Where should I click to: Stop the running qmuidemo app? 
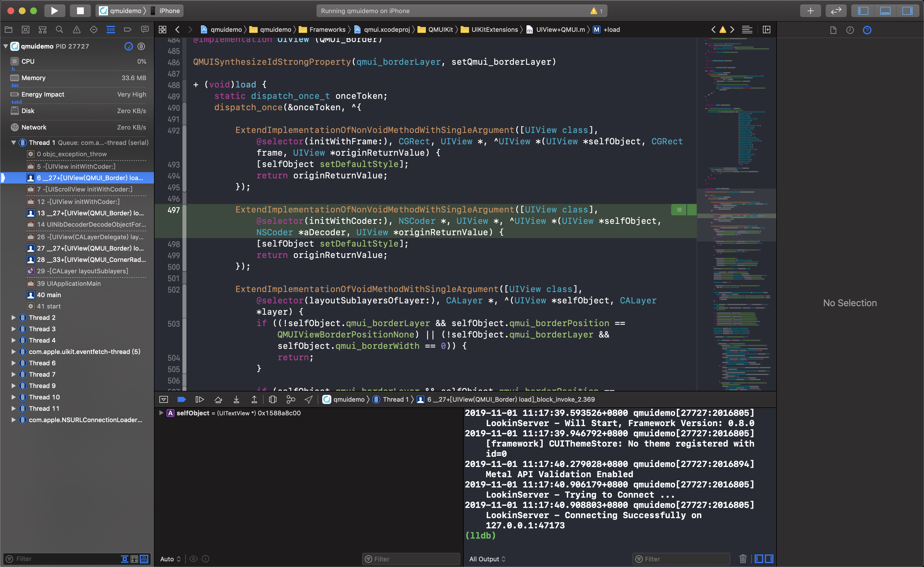tap(80, 11)
